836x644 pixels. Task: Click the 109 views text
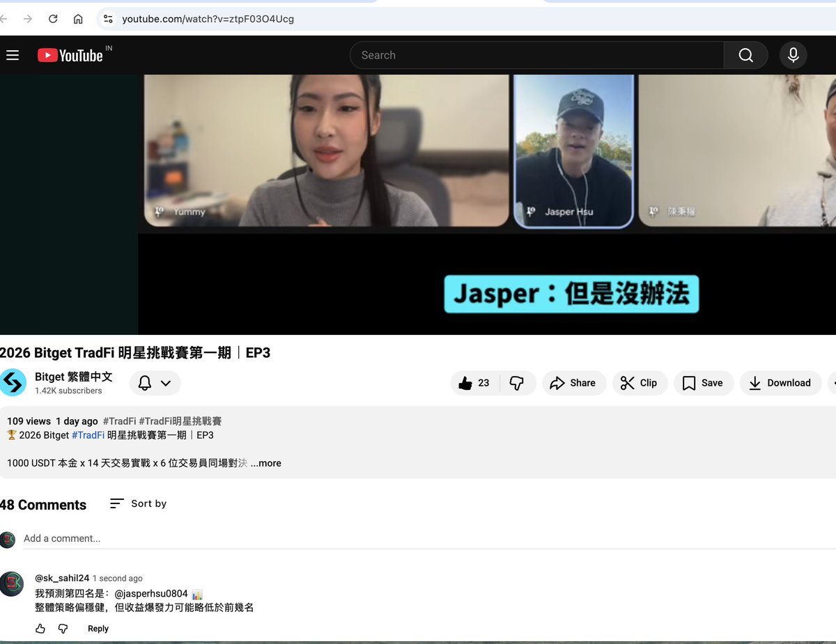[x=29, y=421]
